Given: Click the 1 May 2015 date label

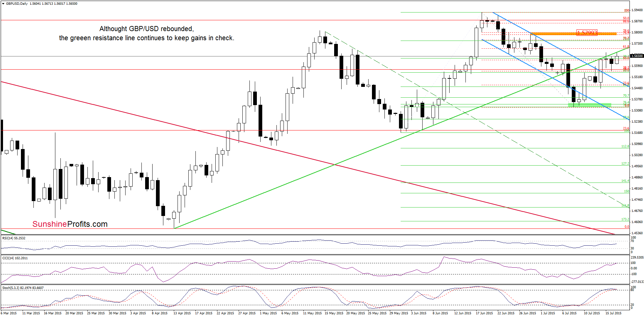Looking at the screenshot, I should (x=268, y=313).
